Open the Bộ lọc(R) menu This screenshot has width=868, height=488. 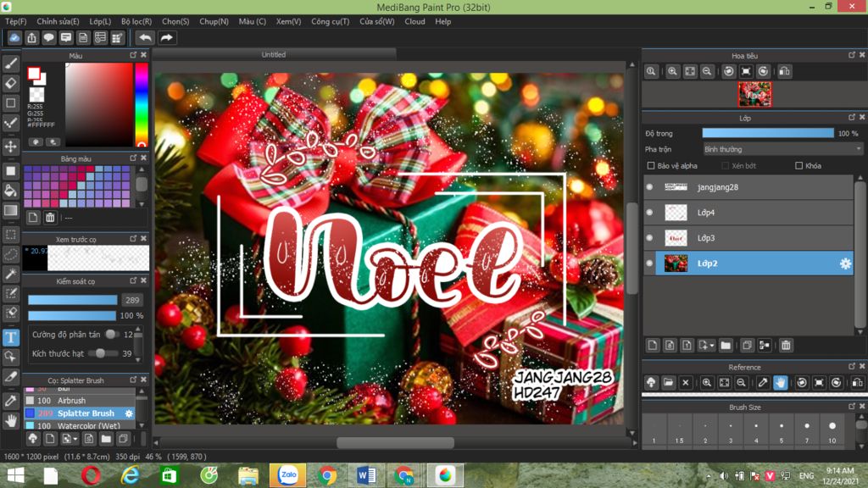pos(136,21)
